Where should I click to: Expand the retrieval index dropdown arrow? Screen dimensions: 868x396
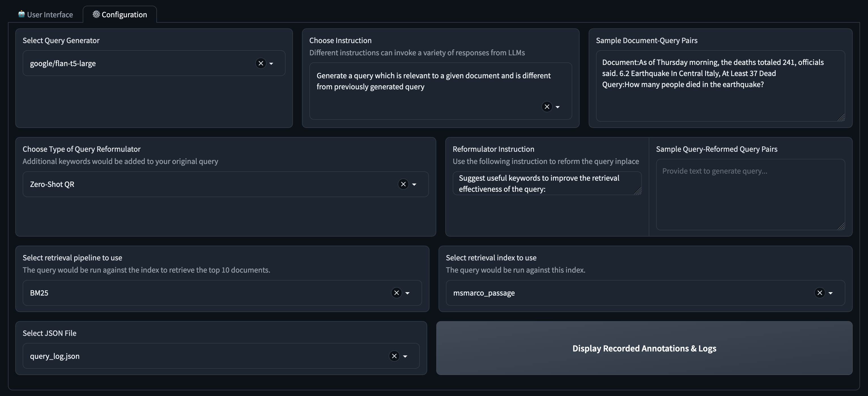click(831, 293)
